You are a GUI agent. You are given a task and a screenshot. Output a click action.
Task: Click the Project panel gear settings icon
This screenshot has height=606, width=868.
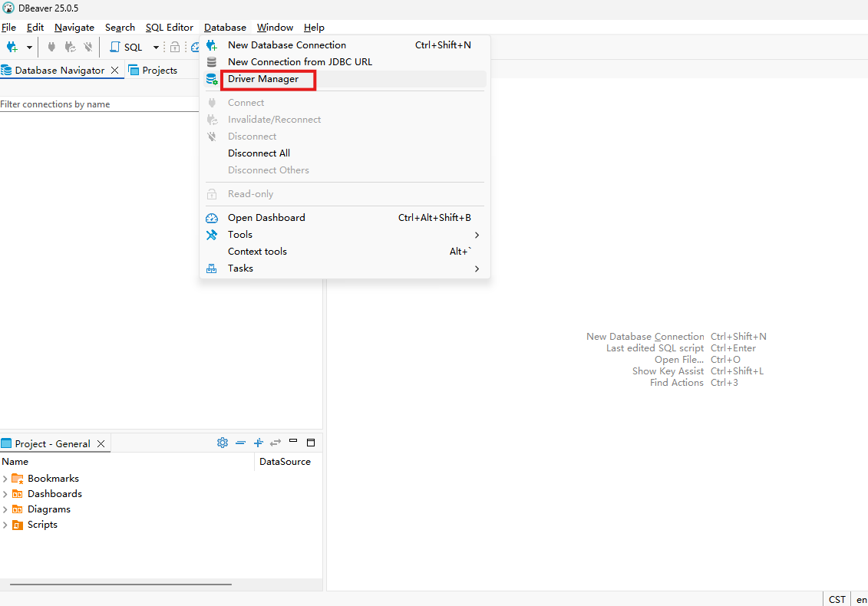[223, 443]
